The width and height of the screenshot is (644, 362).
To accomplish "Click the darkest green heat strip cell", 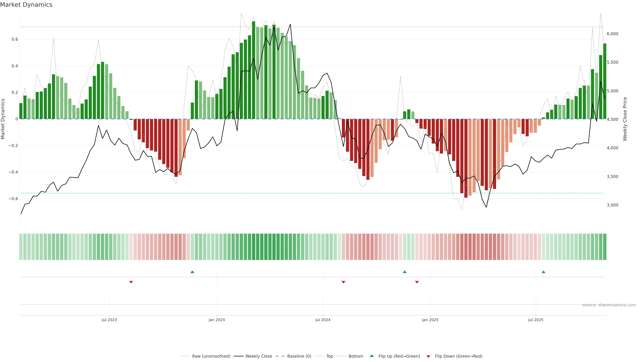I will 254,247.
